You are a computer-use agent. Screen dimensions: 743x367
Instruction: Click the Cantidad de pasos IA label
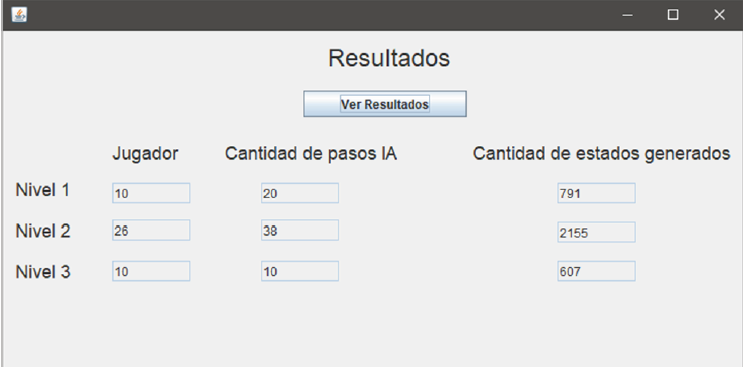311,153
